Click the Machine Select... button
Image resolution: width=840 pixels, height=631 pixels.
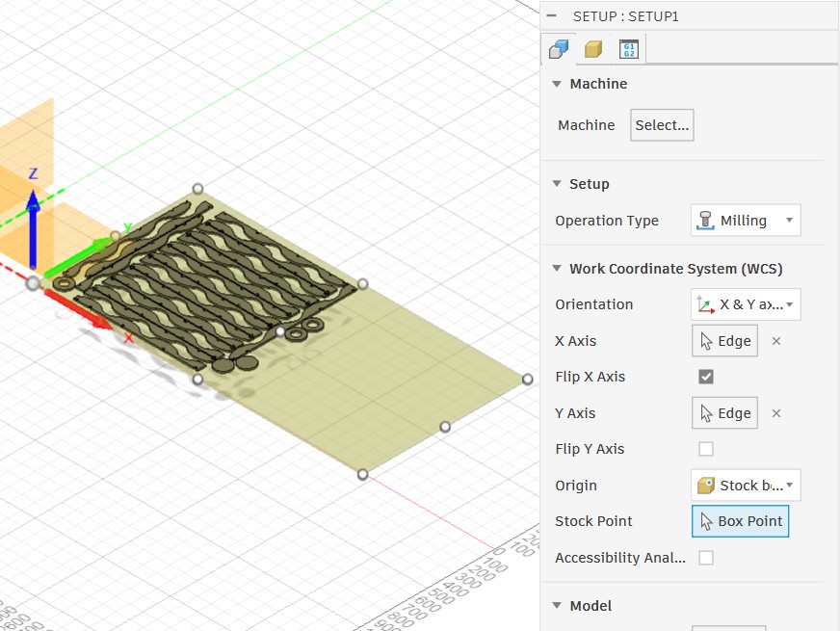[662, 125]
